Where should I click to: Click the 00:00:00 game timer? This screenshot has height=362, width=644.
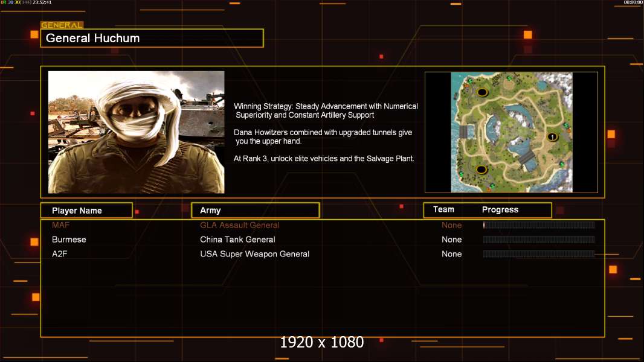(633, 2)
